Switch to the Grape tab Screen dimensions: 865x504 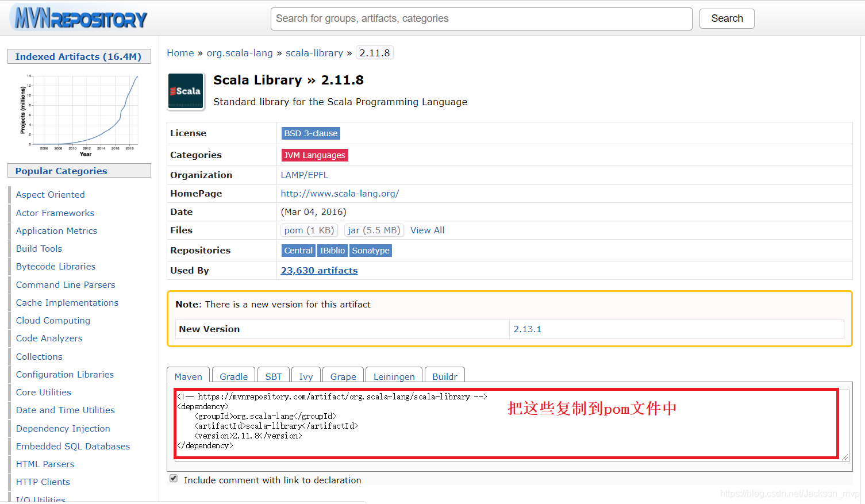click(343, 376)
